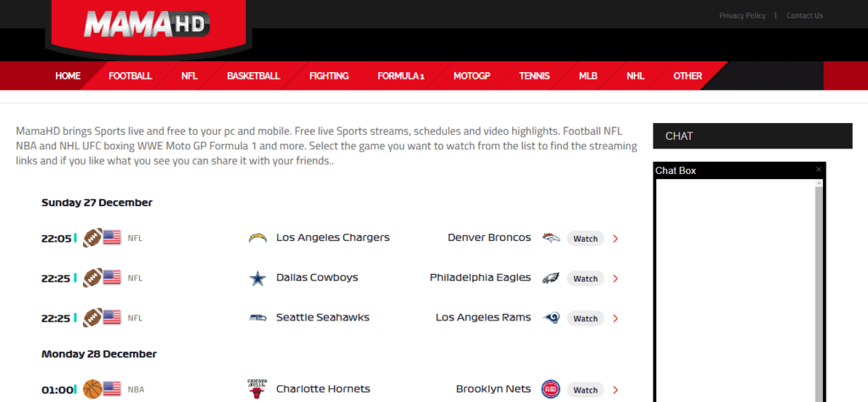Click the US flag in Cowboys row
The height and width of the screenshot is (402, 868).
coord(112,277)
